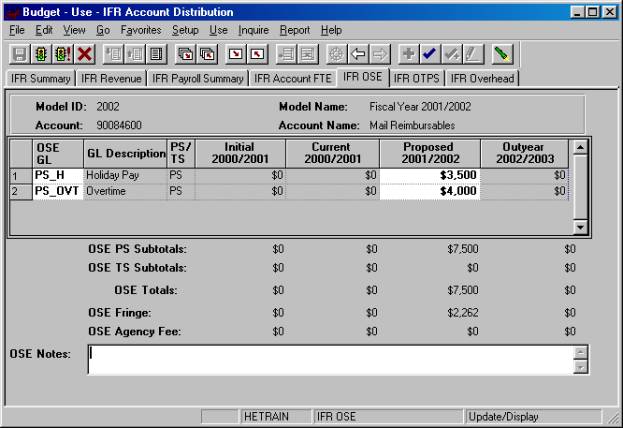
Task: Select the IFR Overhead tab
Action: point(482,77)
